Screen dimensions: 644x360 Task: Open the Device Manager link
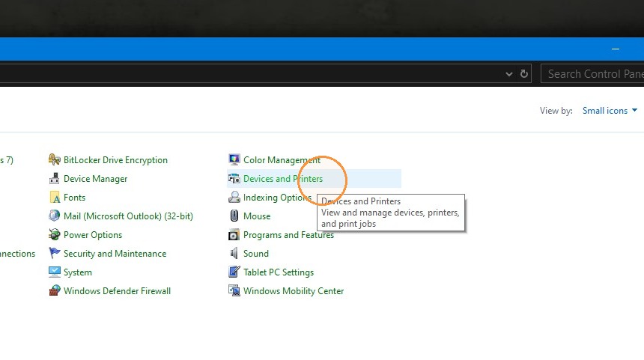pos(95,179)
